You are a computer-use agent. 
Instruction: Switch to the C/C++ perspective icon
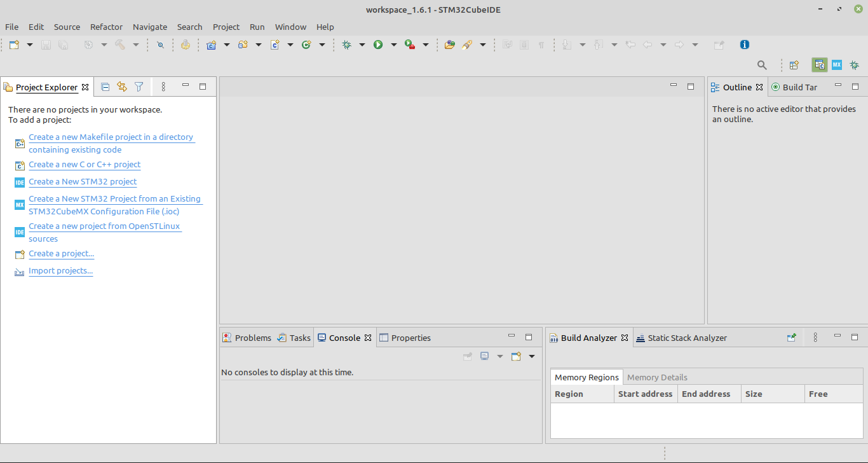[820, 65]
